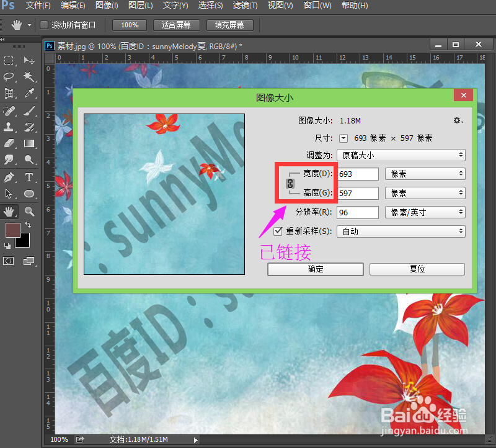Image resolution: width=496 pixels, height=448 pixels.
Task: Click the 分辨率 resolution input field
Action: [x=358, y=212]
